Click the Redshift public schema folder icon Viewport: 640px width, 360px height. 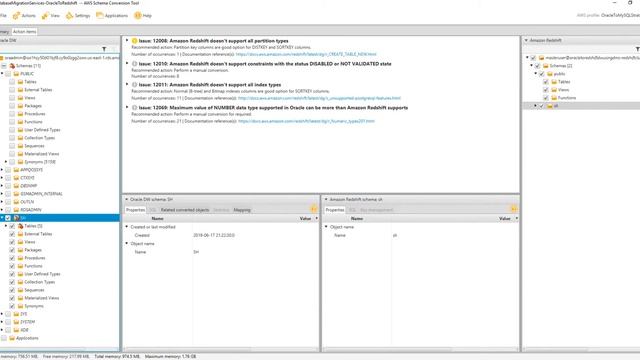tap(550, 74)
